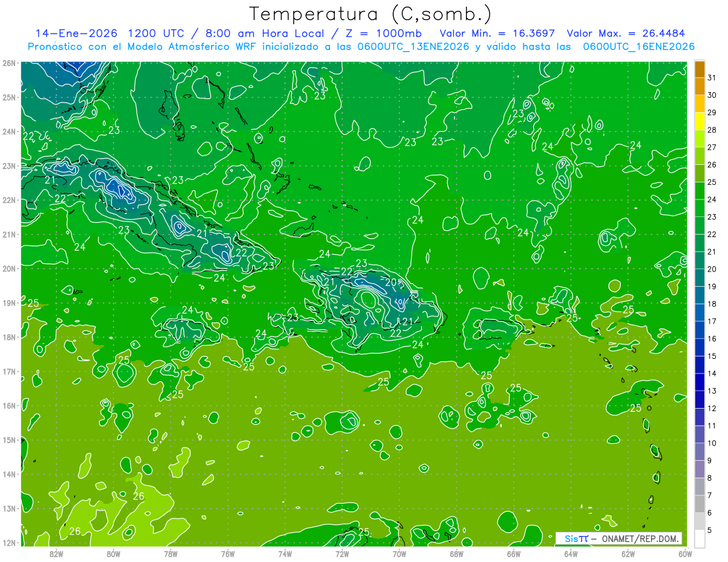Viewport: 728px width, 562px height.
Task: Click the "Pronóstico con el Modelo Atmosférico WRF" text
Action: pos(143,46)
